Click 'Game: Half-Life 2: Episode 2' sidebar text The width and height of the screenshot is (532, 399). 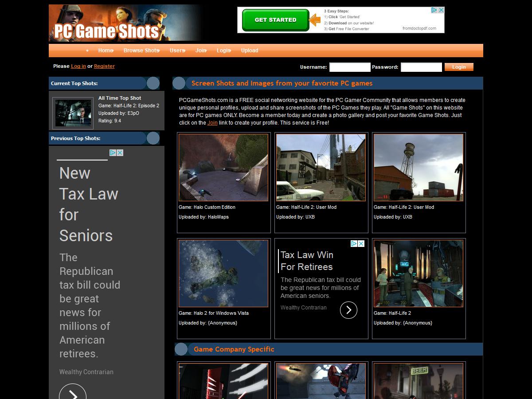click(129, 106)
